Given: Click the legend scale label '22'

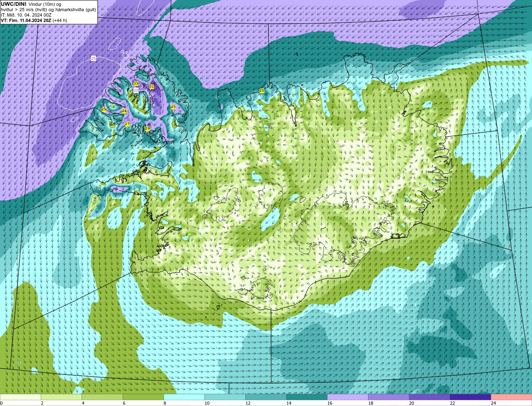Looking at the screenshot, I should point(452,403).
